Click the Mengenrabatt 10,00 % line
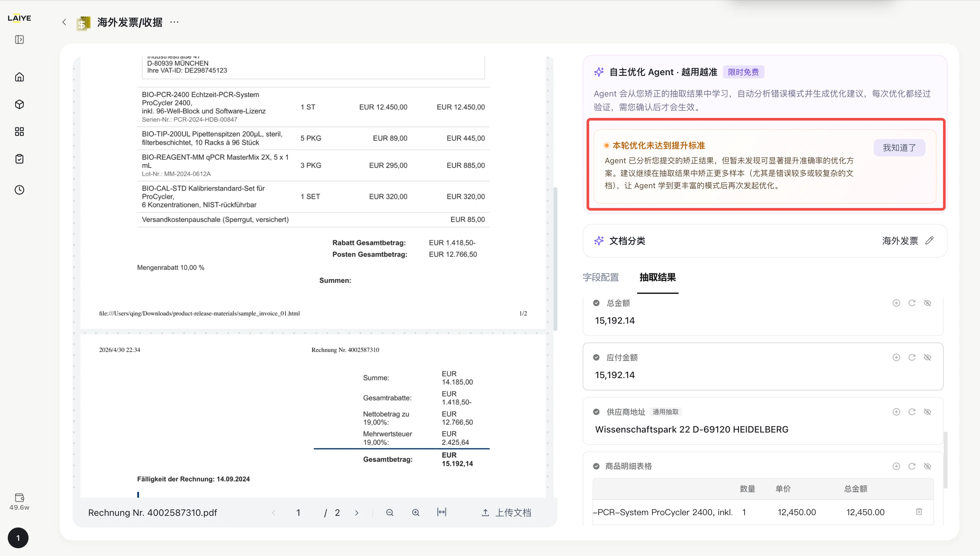Viewport: 980px width, 556px height. [x=170, y=268]
